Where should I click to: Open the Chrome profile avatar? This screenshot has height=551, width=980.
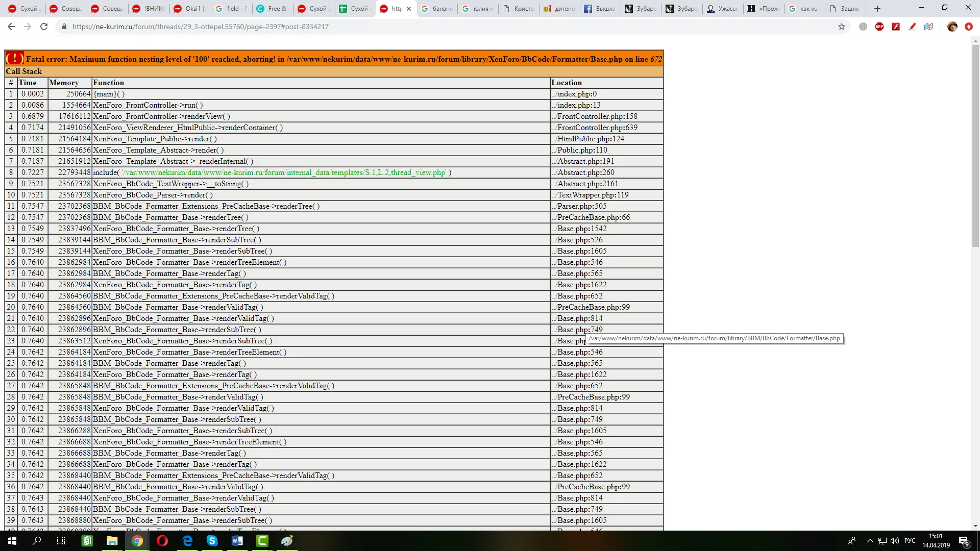point(952,27)
